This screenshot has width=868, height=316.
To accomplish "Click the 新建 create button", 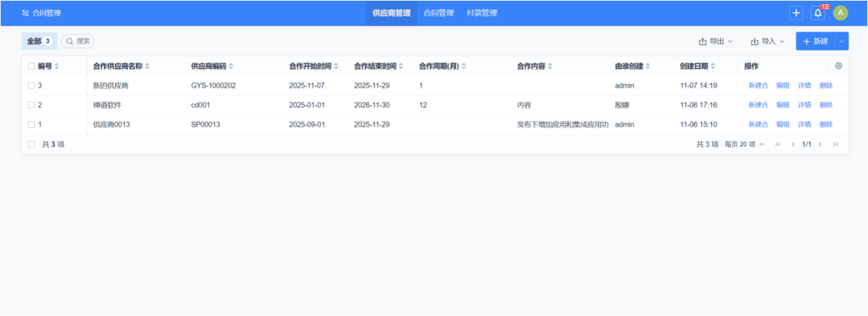I will [x=815, y=41].
